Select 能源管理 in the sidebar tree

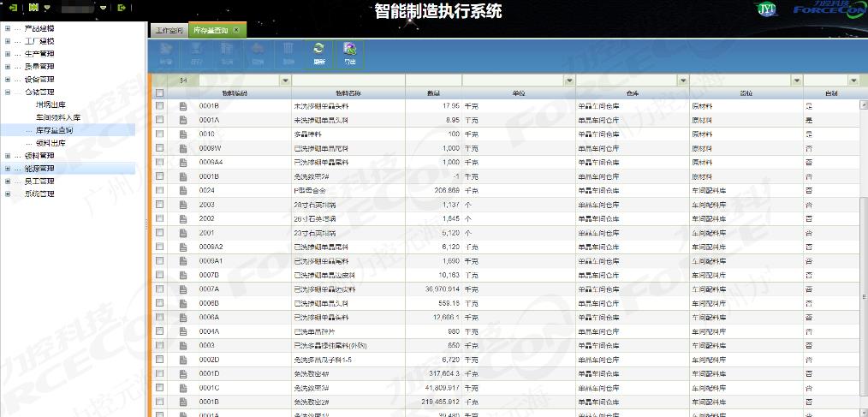(39, 169)
